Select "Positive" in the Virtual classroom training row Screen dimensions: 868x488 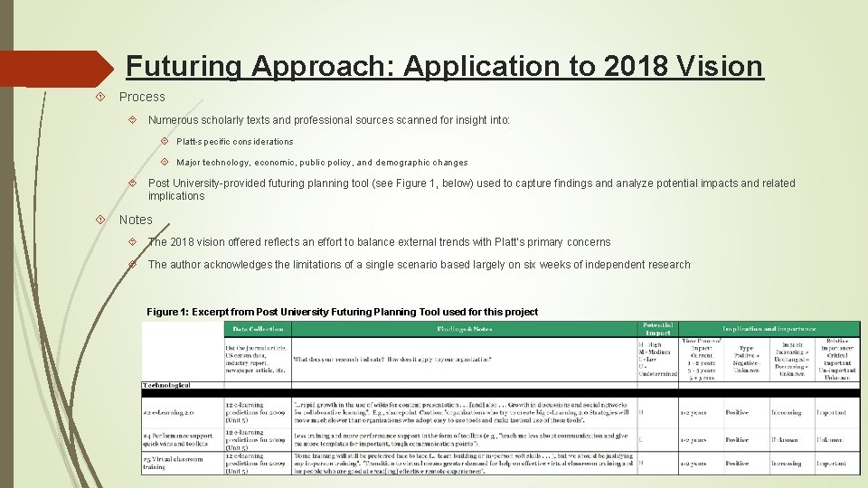coord(737,464)
